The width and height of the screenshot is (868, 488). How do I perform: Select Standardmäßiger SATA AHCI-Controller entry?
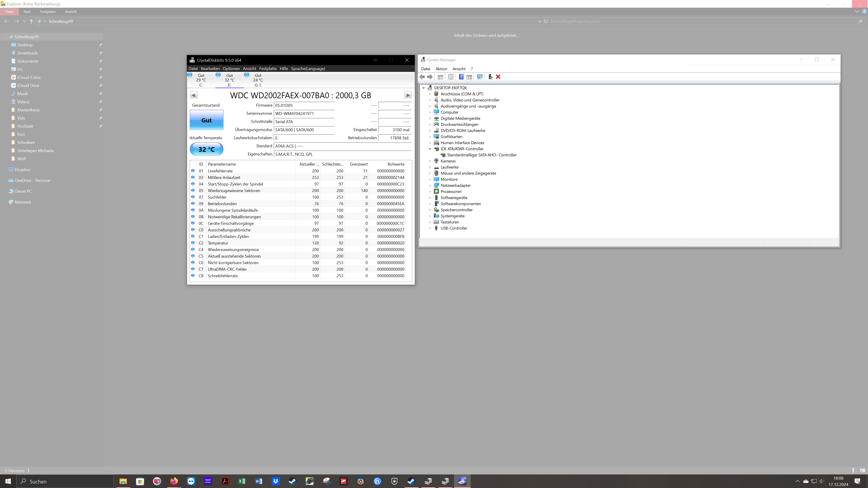tap(481, 155)
